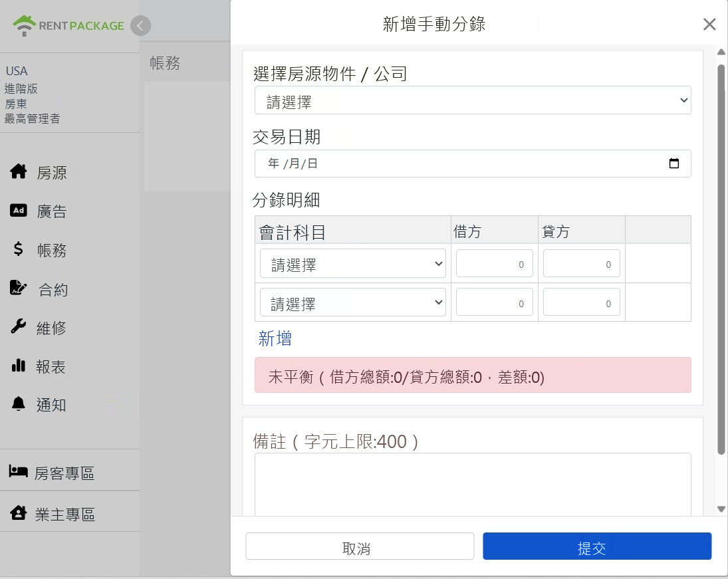Open the calendar picker icon in 交易日期
728x579 pixels.
(x=673, y=164)
